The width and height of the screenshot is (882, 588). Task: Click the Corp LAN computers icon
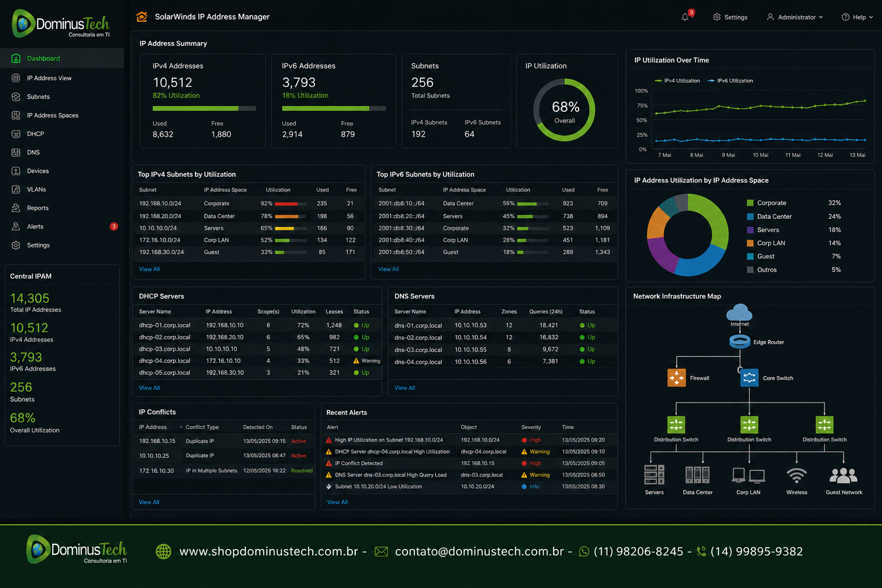pyautogui.click(x=749, y=476)
